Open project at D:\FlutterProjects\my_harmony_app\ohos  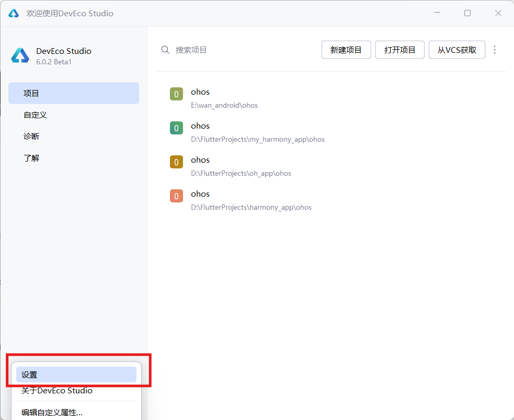(x=330, y=132)
